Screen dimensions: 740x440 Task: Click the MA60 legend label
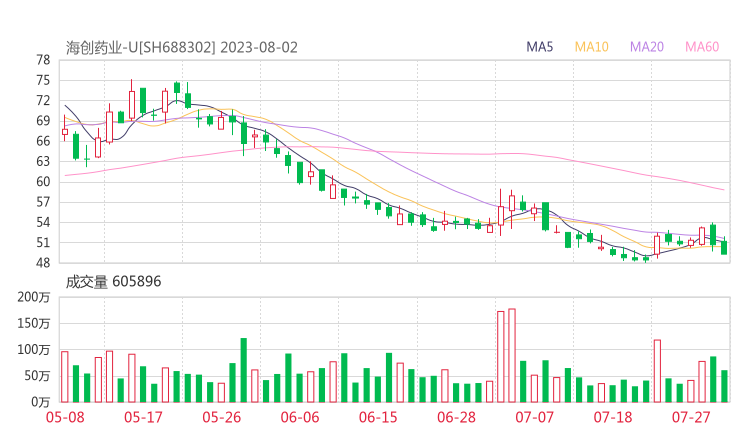702,47
